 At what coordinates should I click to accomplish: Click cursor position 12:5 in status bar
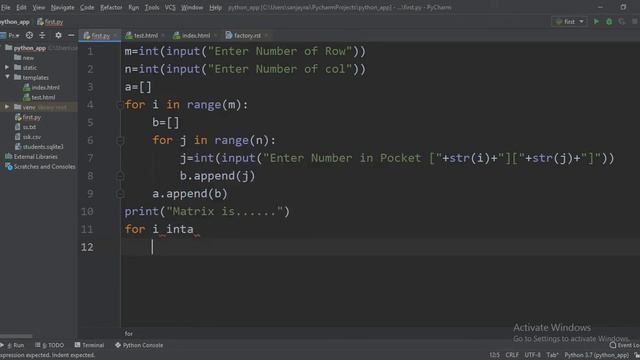pyautogui.click(x=494, y=355)
